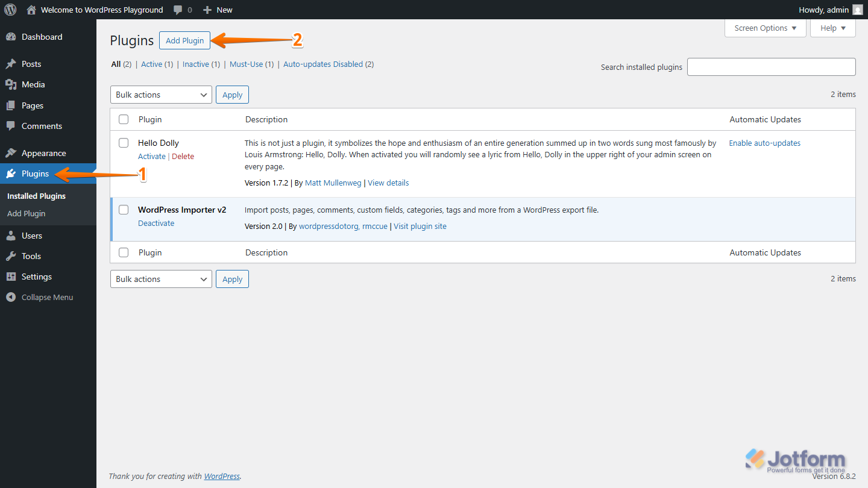Screen dimensions: 868x488
Task: Click the New text in admin bar
Action: (224, 10)
